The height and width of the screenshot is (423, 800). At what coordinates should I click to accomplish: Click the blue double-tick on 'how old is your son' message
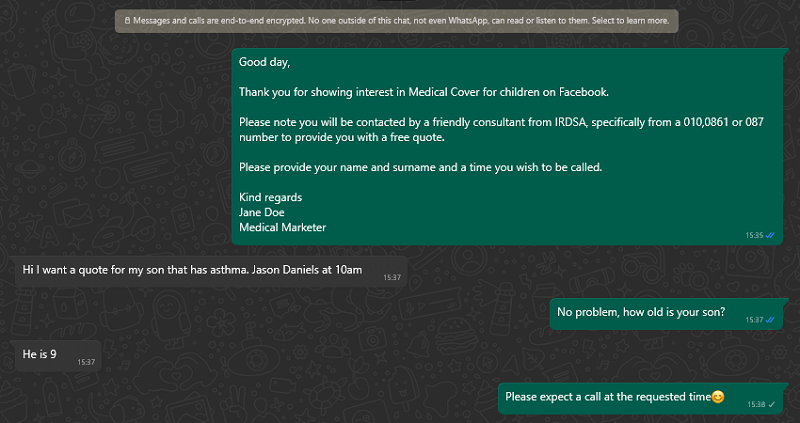pos(770,320)
